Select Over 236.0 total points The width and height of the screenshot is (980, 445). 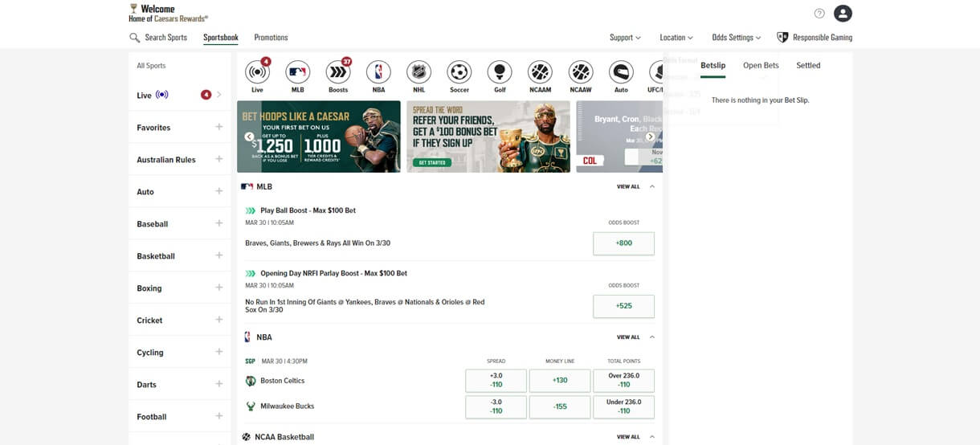pyautogui.click(x=623, y=381)
